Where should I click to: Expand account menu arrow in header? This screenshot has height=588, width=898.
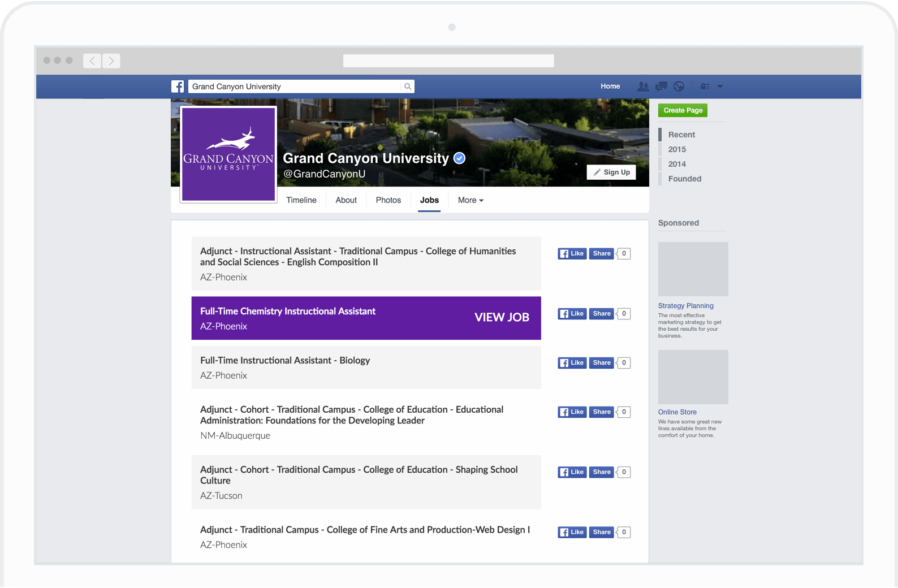pyautogui.click(x=720, y=87)
